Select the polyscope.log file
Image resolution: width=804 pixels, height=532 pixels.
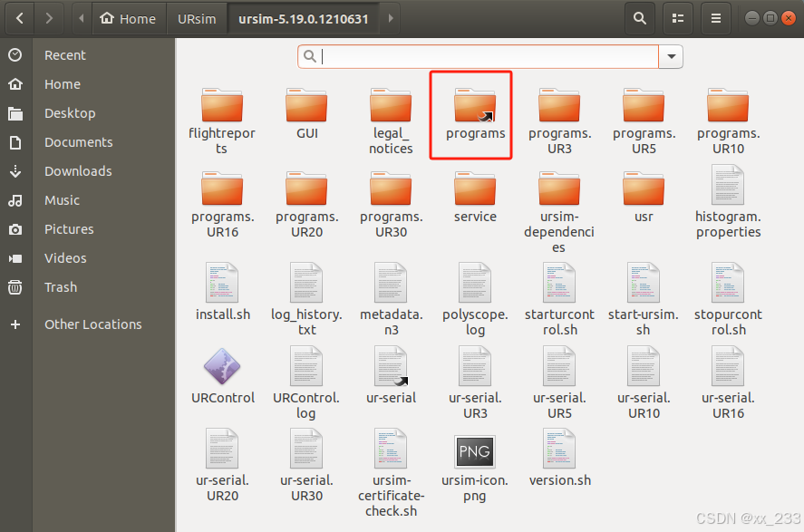click(x=475, y=300)
